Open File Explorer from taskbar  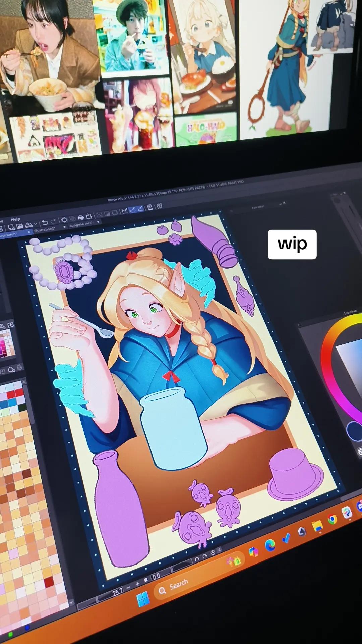(x=317, y=526)
